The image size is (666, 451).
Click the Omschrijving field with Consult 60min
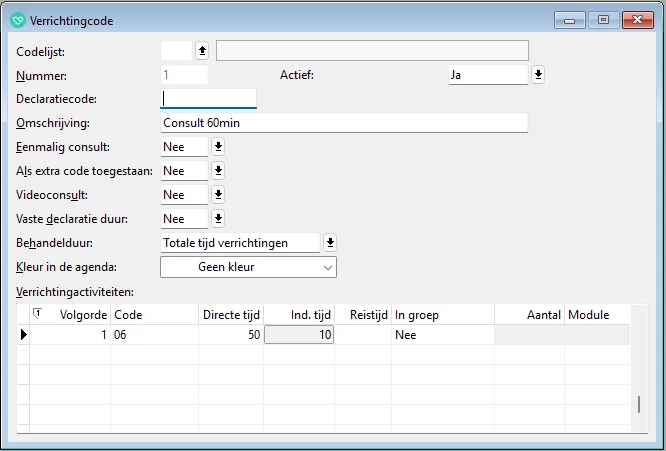[x=343, y=123]
